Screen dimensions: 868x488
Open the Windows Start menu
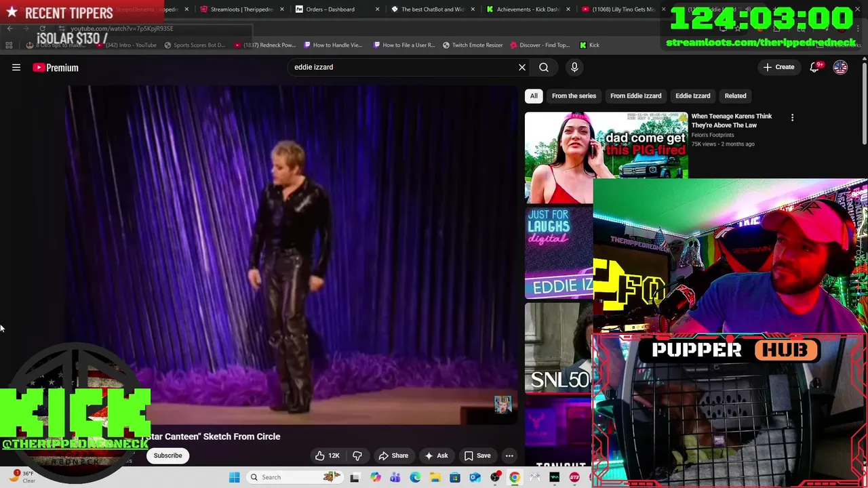234,477
